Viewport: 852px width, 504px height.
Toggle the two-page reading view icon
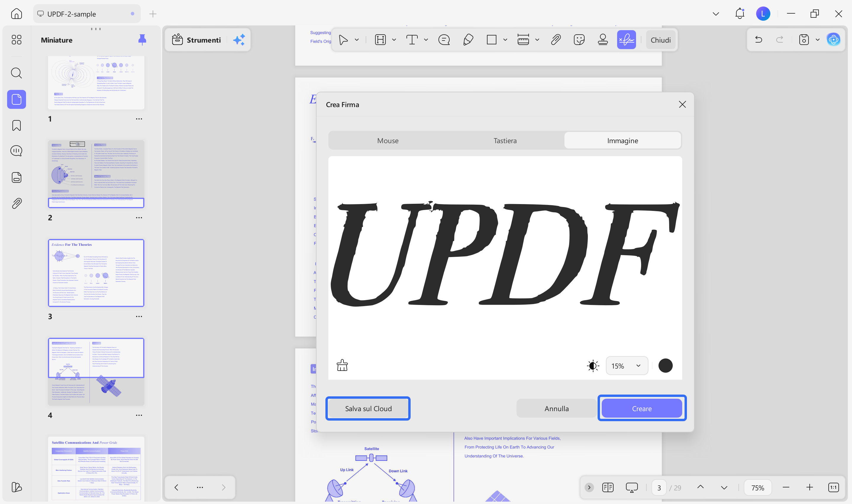coord(608,487)
